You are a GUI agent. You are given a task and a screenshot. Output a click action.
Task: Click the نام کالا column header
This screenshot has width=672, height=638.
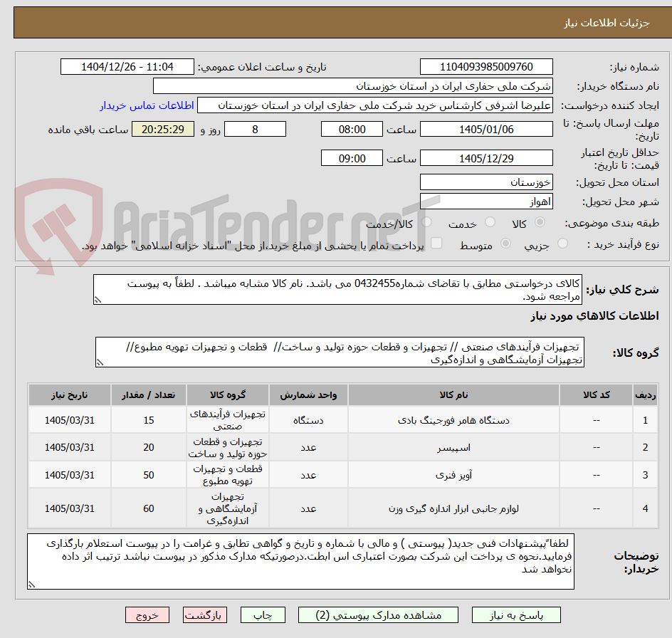(453, 395)
